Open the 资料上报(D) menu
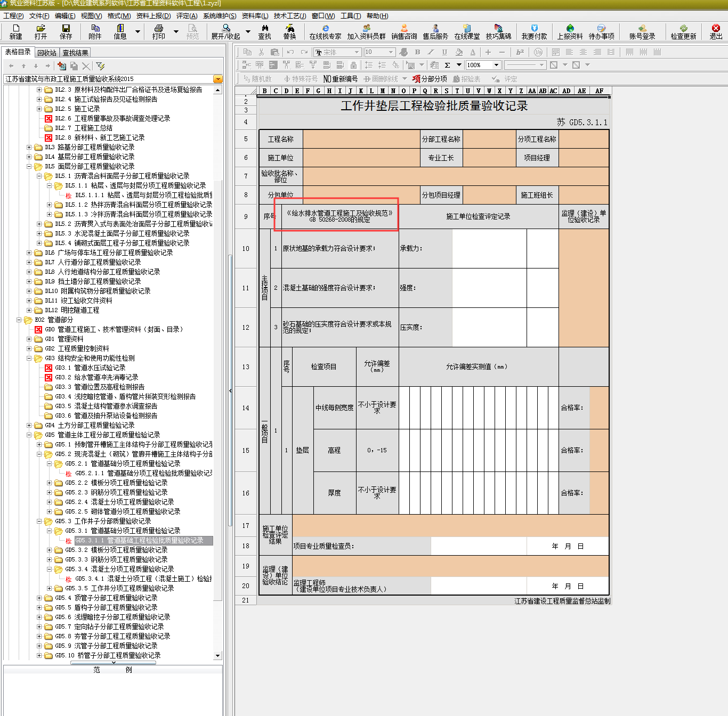The height and width of the screenshot is (716, 728). [x=153, y=16]
